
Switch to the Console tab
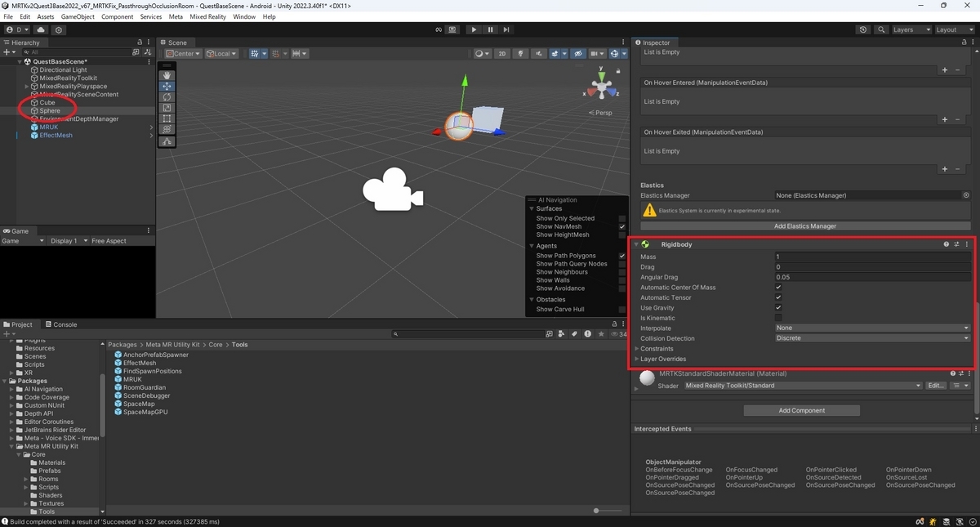pyautogui.click(x=60, y=324)
